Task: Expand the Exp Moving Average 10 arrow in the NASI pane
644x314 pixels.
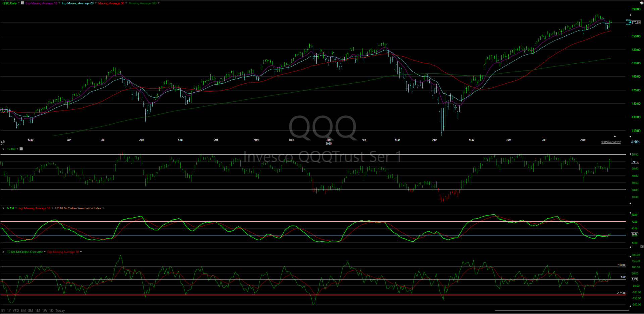Action: (52, 208)
